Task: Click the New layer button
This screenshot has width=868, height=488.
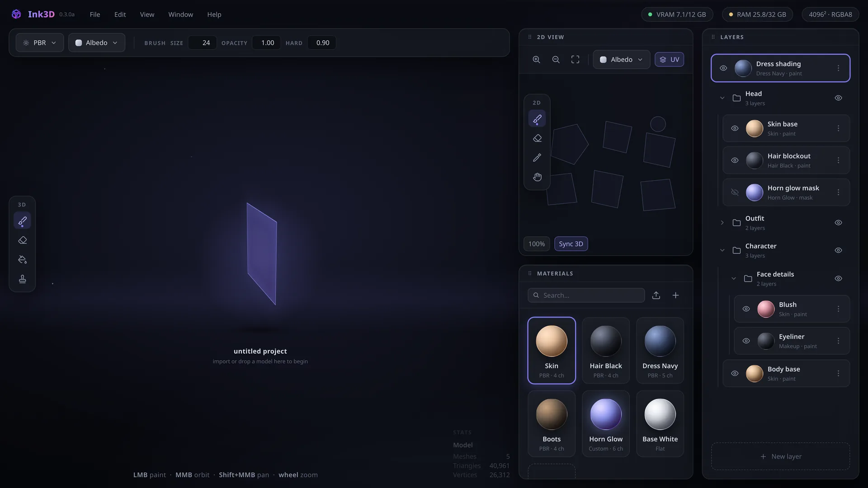Action: [x=780, y=456]
